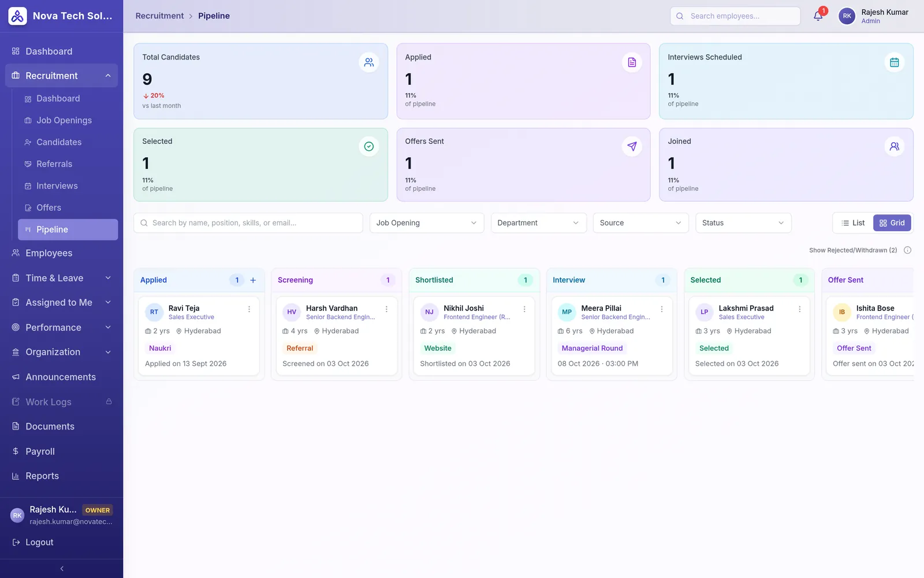Open Lakshmi Prasad card options menu
Image resolution: width=924 pixels, height=578 pixels.
pyautogui.click(x=800, y=309)
